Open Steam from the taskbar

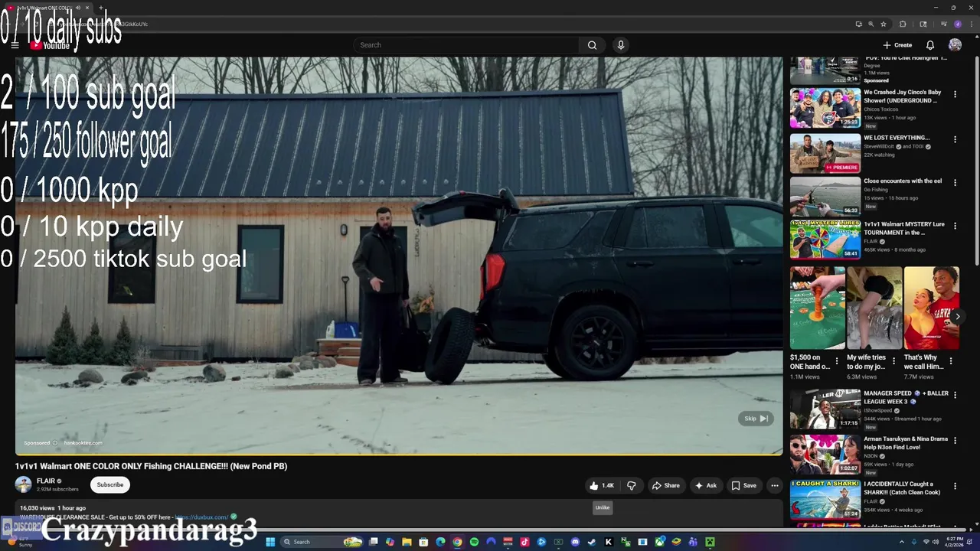point(592,542)
